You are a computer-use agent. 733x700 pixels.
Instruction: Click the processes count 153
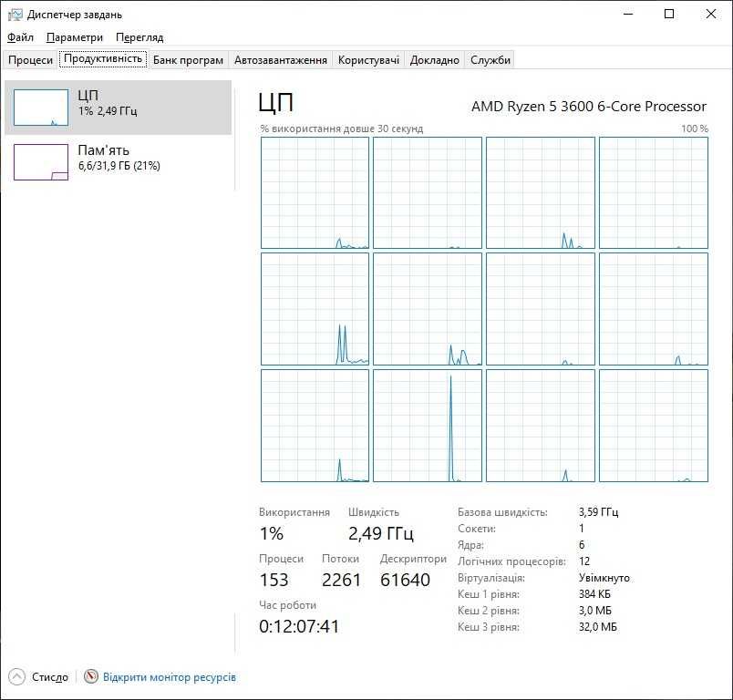(x=274, y=580)
